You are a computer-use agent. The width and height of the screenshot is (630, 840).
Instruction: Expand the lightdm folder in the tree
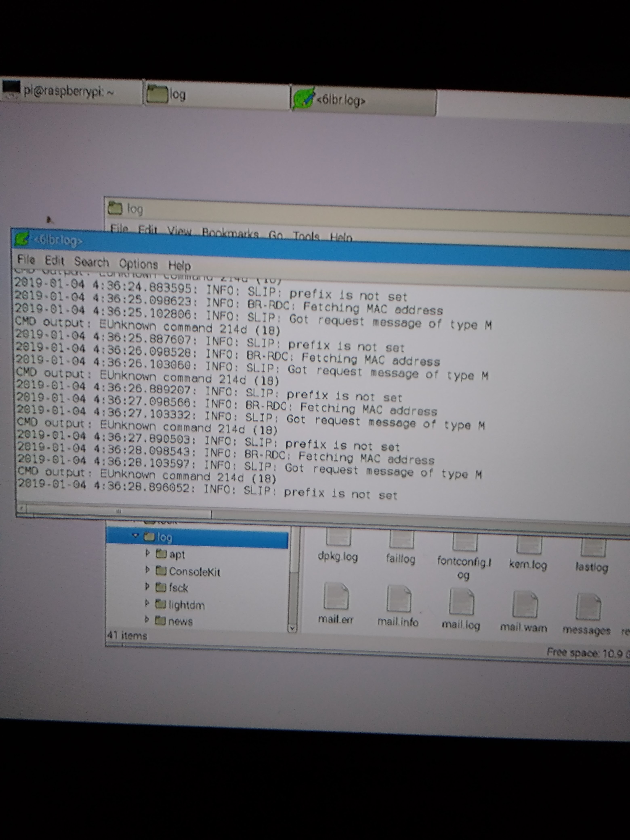[x=147, y=603]
